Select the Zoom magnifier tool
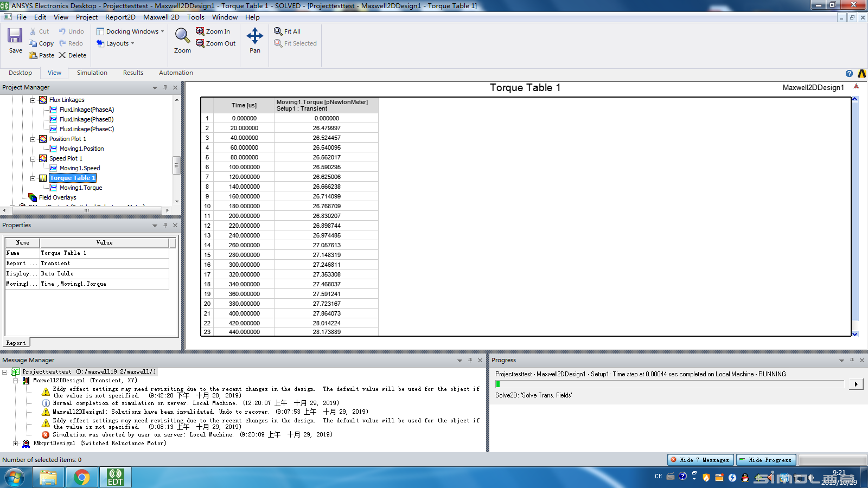 tap(182, 41)
